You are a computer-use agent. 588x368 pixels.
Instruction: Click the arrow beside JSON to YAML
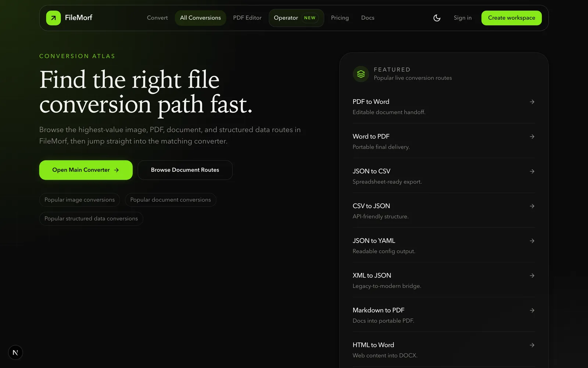click(x=532, y=241)
